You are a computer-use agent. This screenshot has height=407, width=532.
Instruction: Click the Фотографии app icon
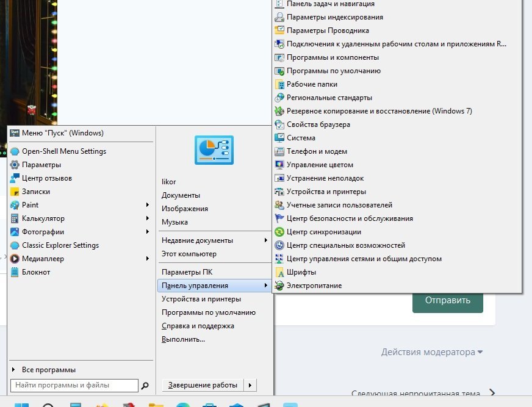tap(15, 232)
